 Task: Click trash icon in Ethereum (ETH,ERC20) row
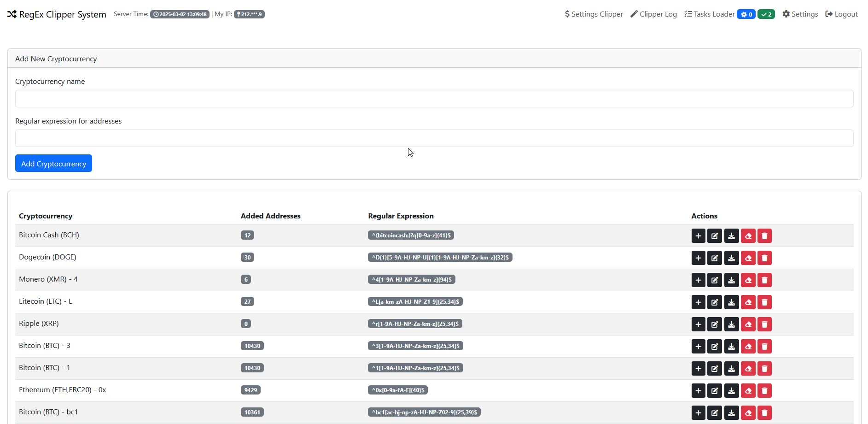764,391
